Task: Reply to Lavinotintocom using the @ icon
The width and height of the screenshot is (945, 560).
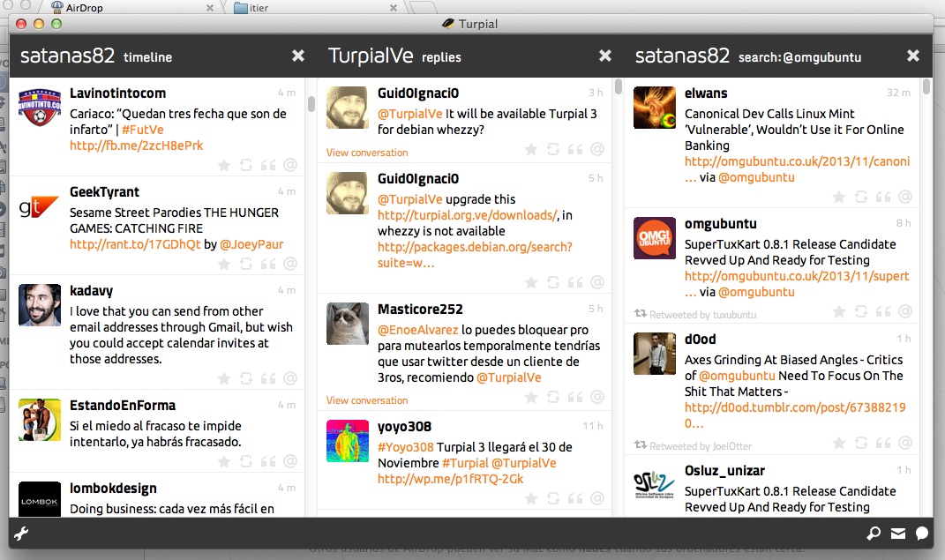Action: pos(290,165)
